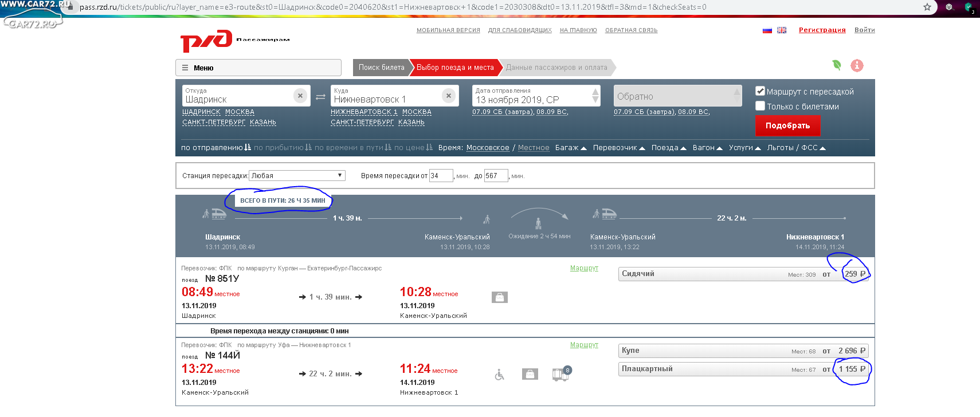Expand the Перевозчик filter

pos(619,148)
